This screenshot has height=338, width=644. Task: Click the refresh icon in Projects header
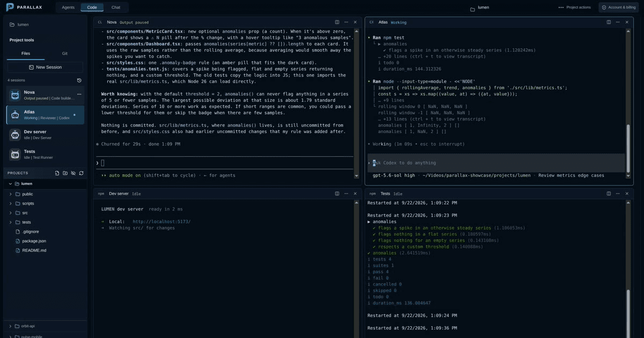82,173
